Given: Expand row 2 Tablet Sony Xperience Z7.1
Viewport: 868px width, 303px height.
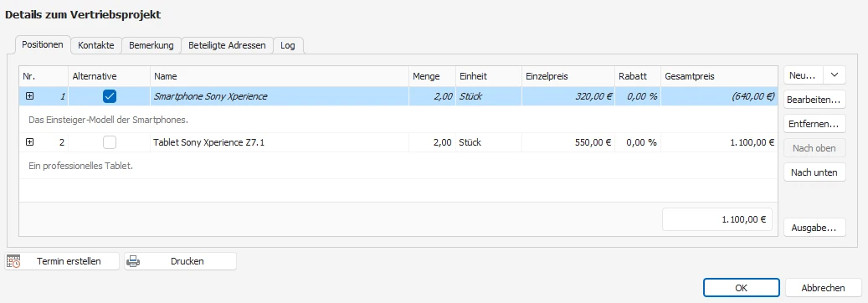Looking at the screenshot, I should (x=30, y=142).
